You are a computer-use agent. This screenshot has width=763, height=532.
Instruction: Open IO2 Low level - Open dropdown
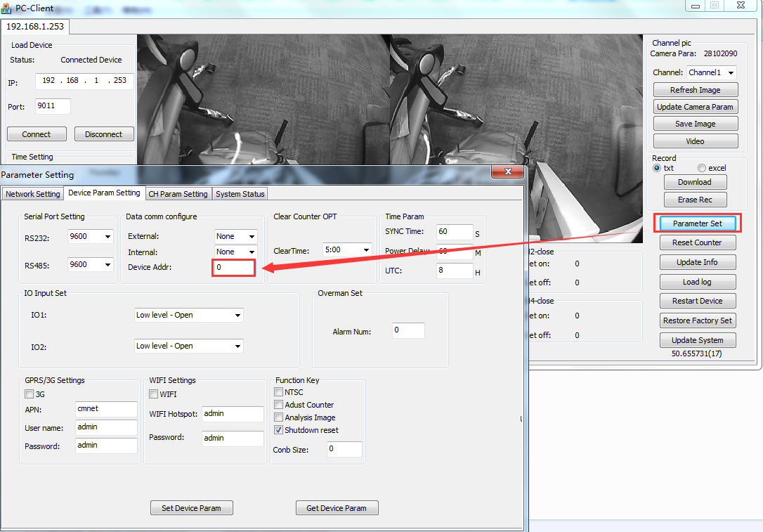[237, 346]
